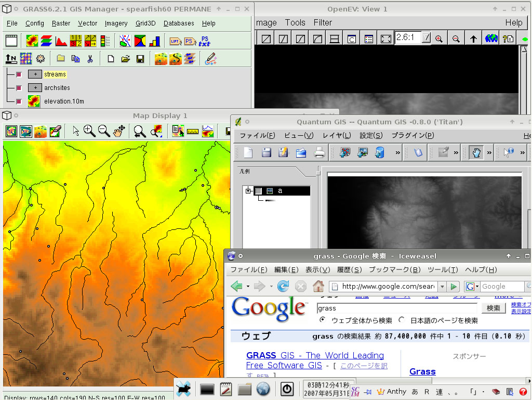Click the Iceweasel Google search box

click(502, 287)
